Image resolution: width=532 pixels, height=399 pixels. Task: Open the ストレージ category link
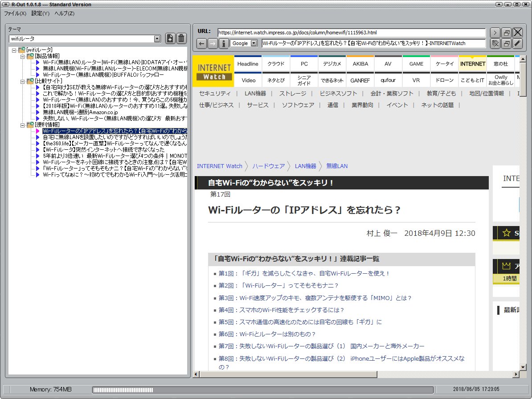293,93
